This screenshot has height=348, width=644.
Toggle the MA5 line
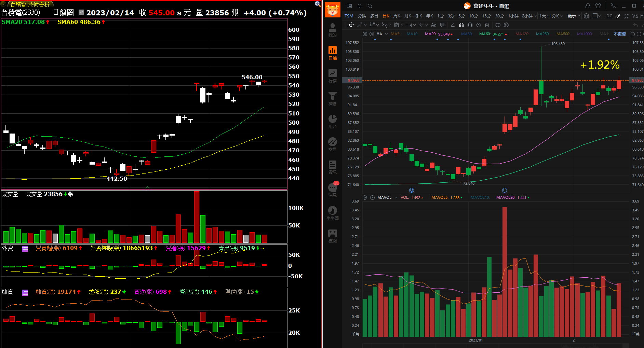point(395,34)
